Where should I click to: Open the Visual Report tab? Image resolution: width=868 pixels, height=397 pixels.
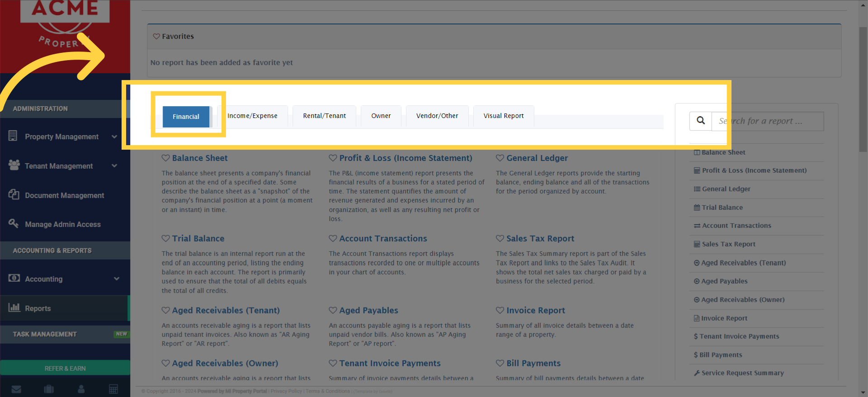(504, 116)
